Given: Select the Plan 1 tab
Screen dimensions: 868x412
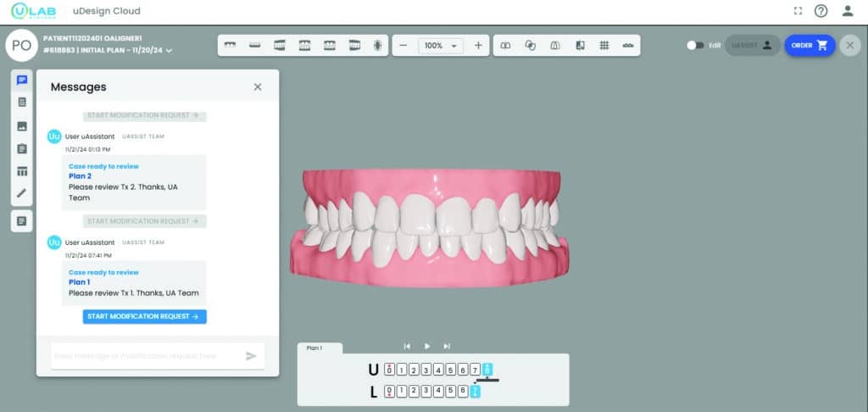Looking at the screenshot, I should click(x=320, y=348).
